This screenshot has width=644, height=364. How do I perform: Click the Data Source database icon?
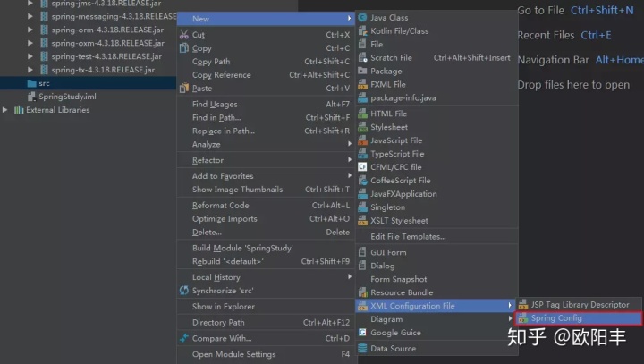pyautogui.click(x=362, y=349)
